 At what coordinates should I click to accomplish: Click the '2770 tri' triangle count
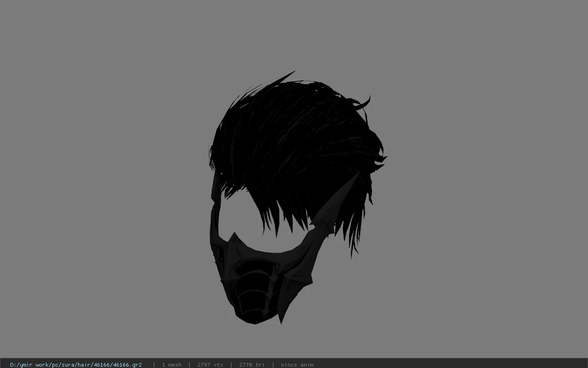pos(252,365)
